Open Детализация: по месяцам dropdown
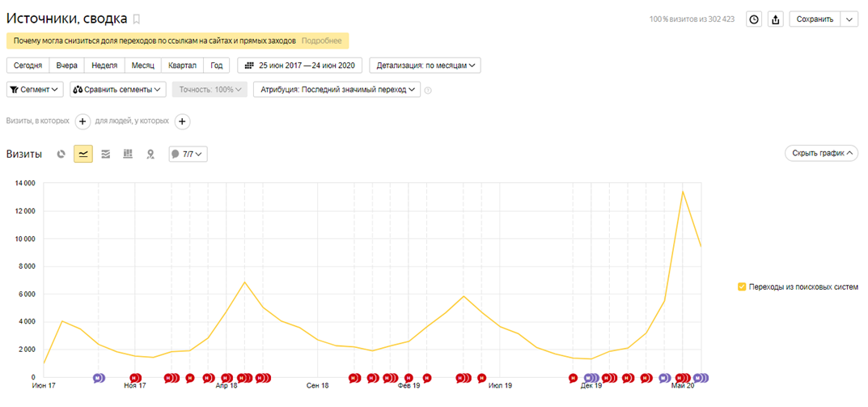The height and width of the screenshot is (407, 868). pos(426,66)
